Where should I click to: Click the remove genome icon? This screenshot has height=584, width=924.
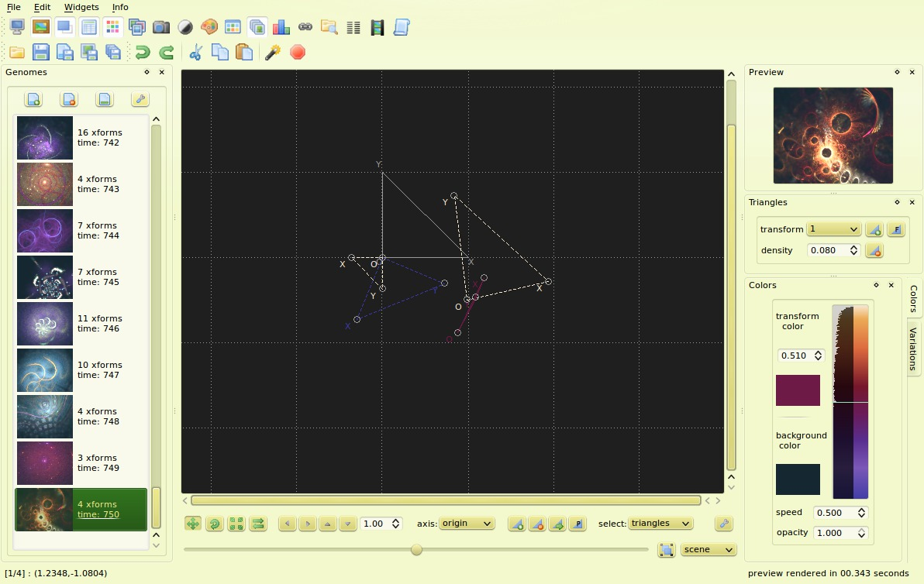click(69, 99)
